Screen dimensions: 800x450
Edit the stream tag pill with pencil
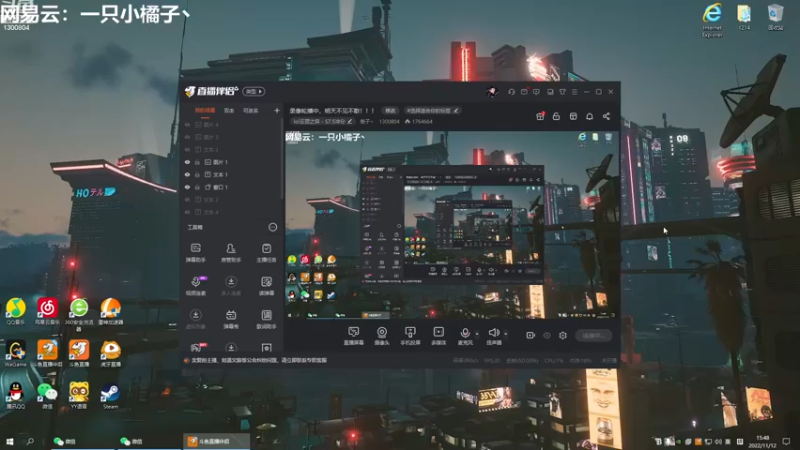(433, 110)
